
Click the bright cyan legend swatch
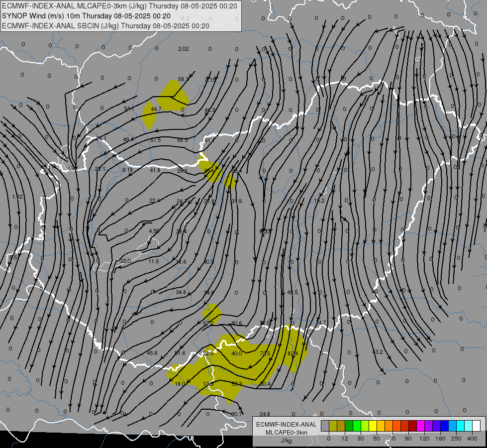click(460, 426)
